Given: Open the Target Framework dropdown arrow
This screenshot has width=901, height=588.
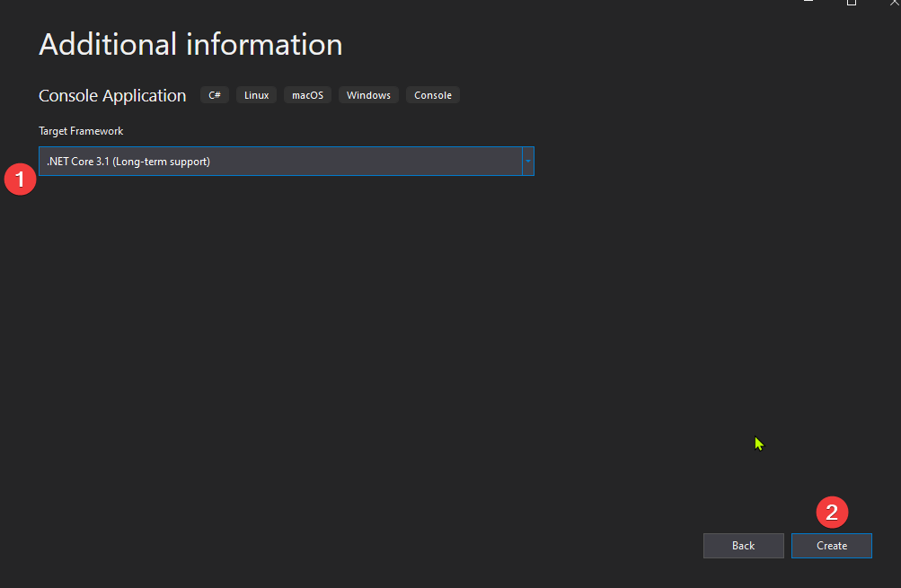Looking at the screenshot, I should [528, 162].
